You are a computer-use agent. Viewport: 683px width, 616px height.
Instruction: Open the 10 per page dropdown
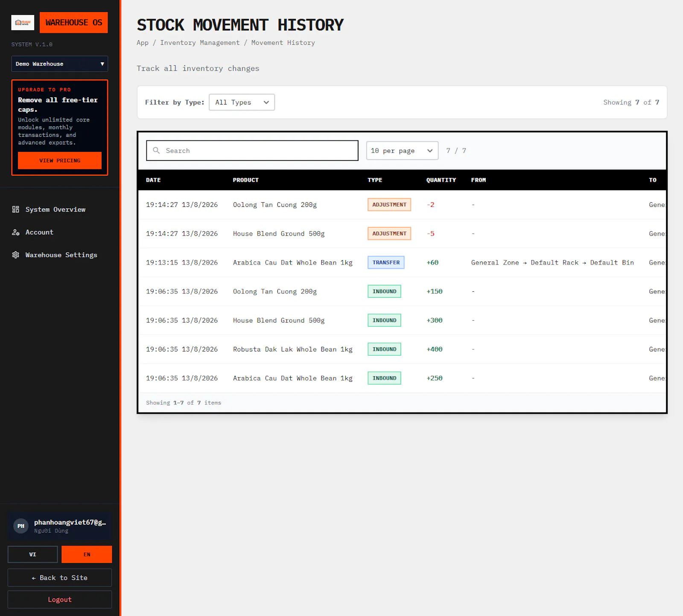[x=402, y=151]
